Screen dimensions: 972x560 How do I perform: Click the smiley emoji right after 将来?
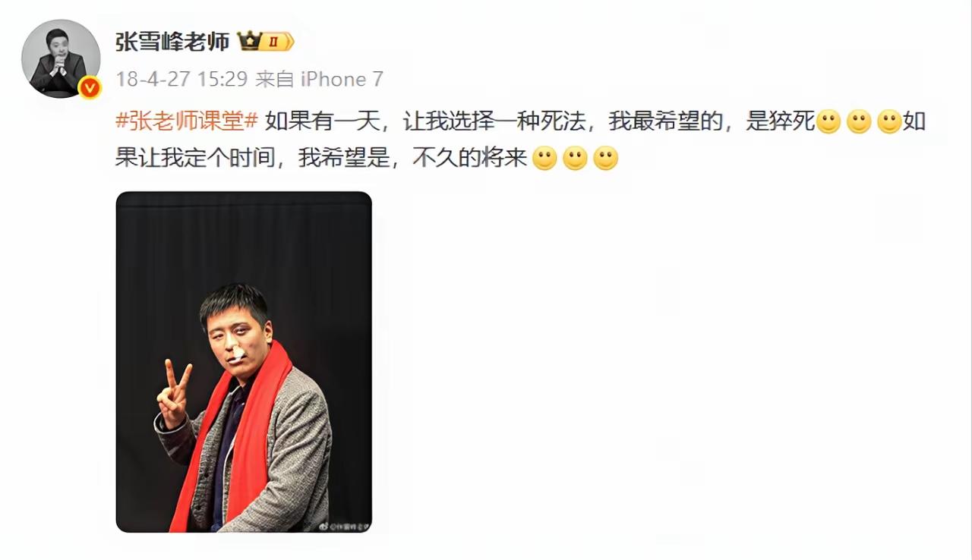[544, 158]
